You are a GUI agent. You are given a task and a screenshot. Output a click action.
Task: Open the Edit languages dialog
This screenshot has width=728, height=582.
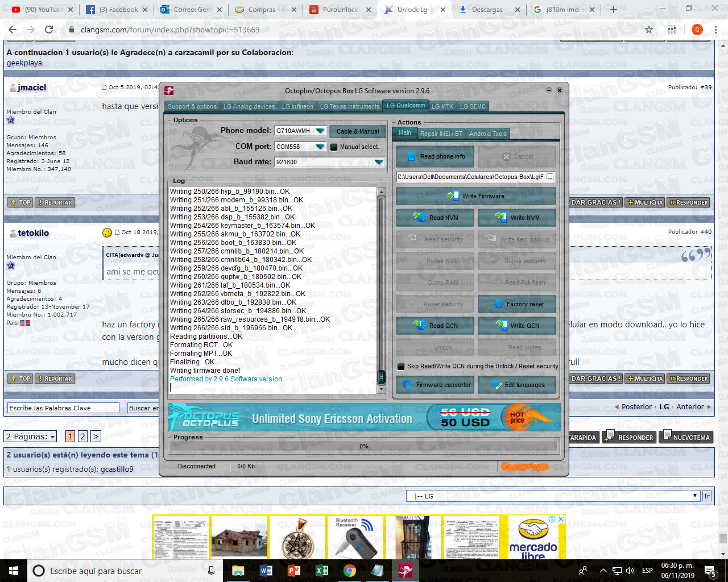point(516,385)
